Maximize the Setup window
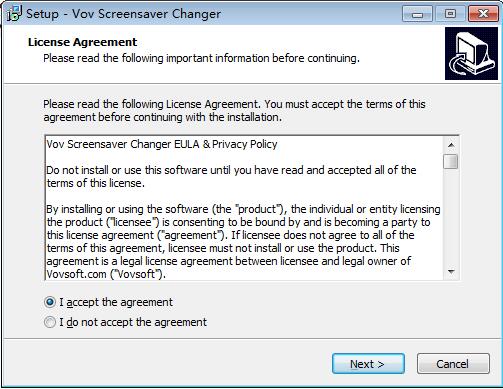Image resolution: width=503 pixels, height=389 pixels. tap(450, 14)
